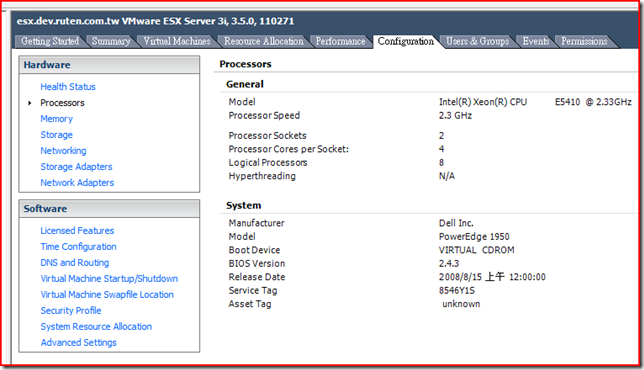Go to the Performance tab

[340, 41]
